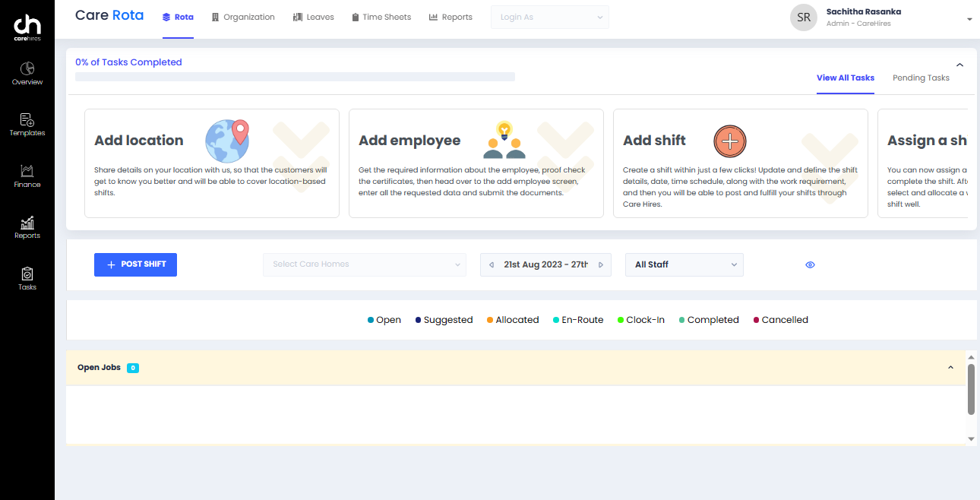Toggle the Open shifts legend filter
The image size is (980, 500).
pyautogui.click(x=384, y=319)
